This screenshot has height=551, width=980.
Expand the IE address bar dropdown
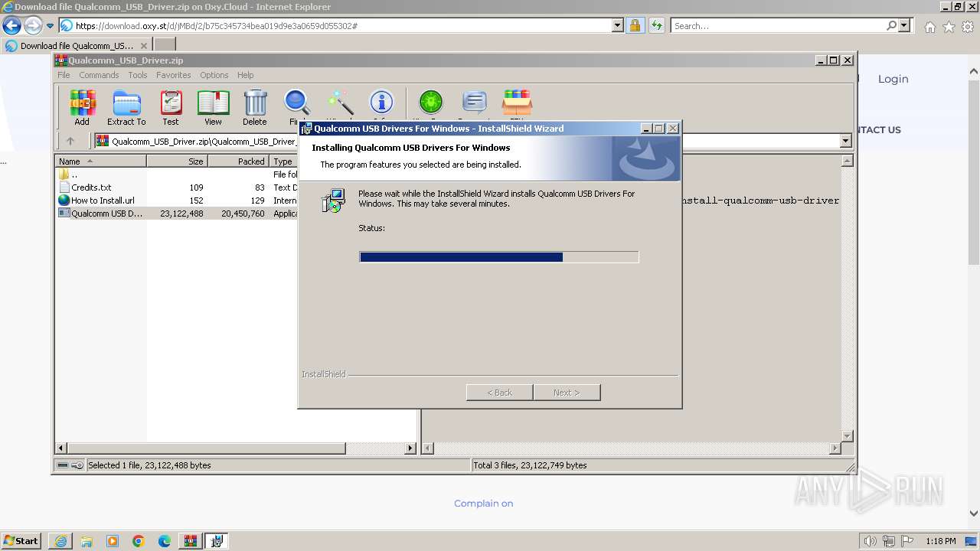pyautogui.click(x=618, y=26)
